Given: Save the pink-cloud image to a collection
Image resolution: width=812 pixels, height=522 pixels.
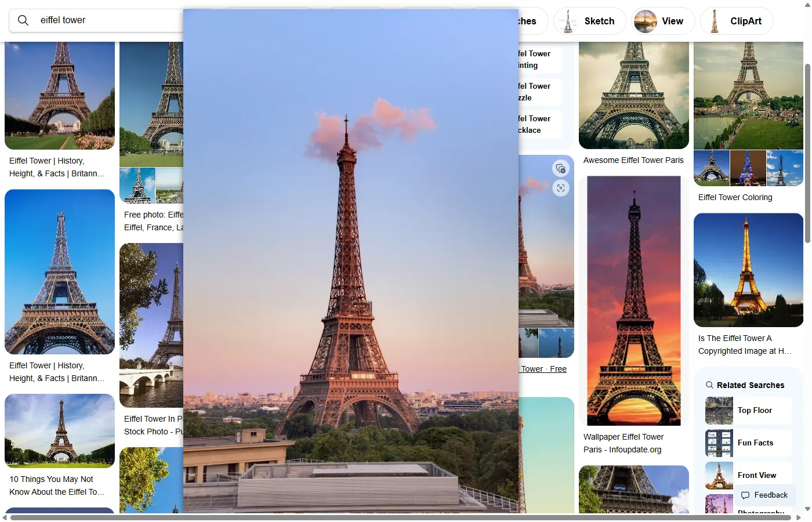Looking at the screenshot, I should point(561,169).
